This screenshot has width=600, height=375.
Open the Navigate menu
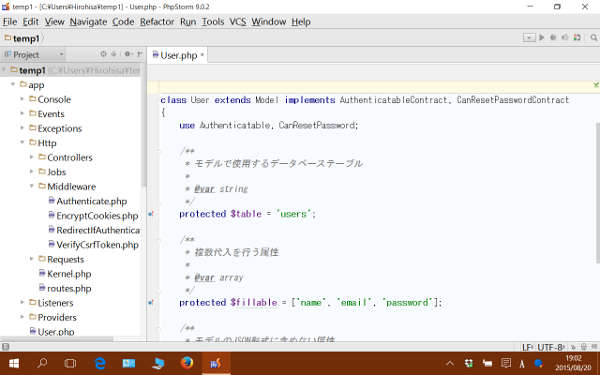(88, 22)
